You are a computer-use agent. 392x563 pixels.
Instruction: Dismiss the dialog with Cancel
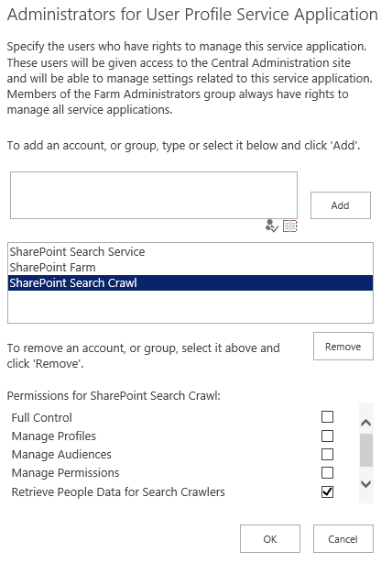343,539
